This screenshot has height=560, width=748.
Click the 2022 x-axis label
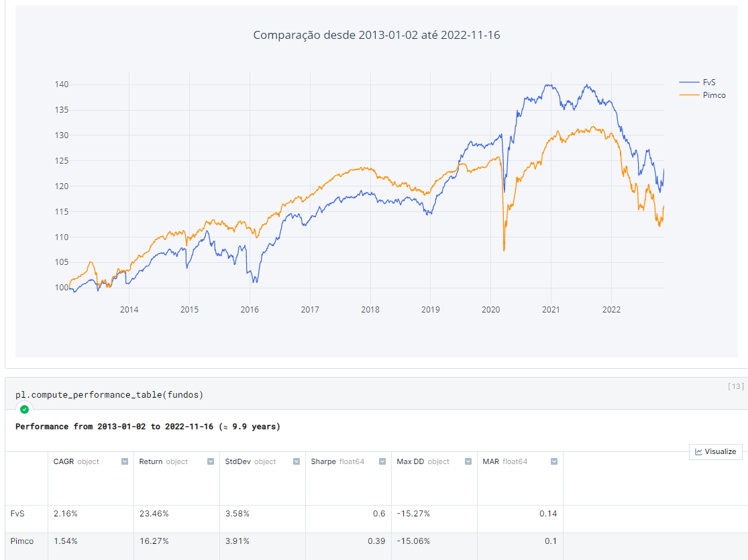pyautogui.click(x=611, y=310)
